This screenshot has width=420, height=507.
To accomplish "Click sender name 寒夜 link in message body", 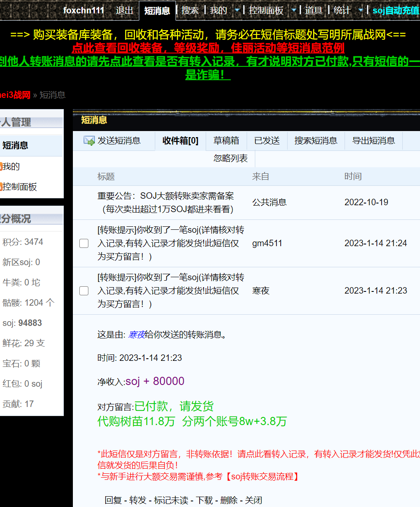I will pos(136,335).
